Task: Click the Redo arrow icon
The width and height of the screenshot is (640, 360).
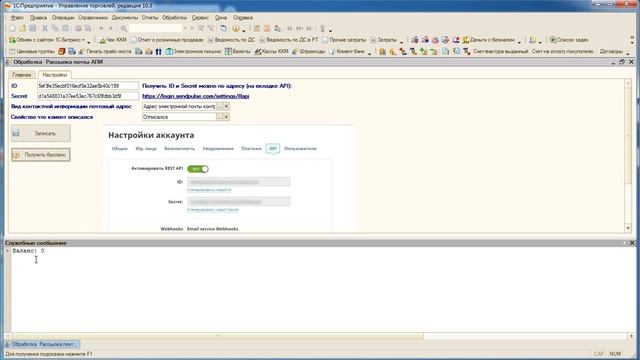Action: (x=111, y=29)
